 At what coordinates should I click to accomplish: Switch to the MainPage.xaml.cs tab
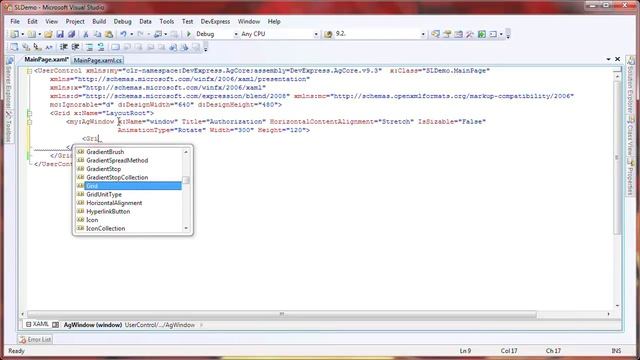[98, 60]
